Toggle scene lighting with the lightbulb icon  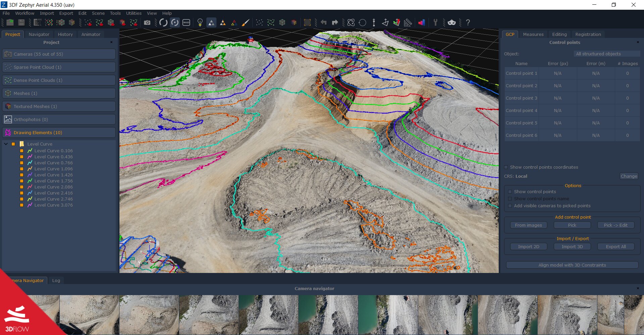pos(200,22)
